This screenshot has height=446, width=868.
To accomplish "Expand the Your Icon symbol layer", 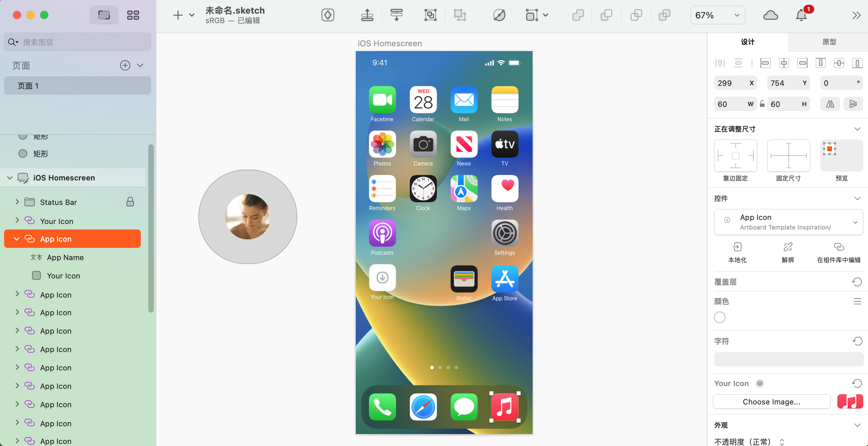I will coord(17,220).
